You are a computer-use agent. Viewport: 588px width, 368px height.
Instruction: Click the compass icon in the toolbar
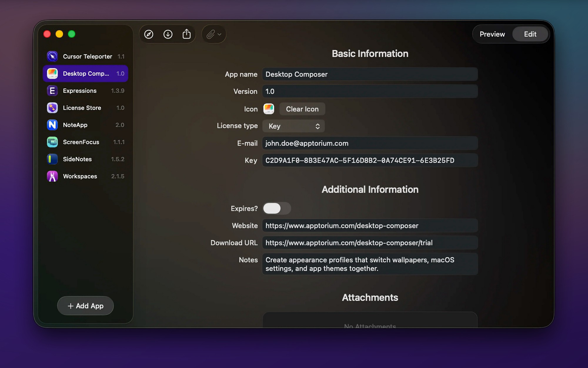[149, 34]
